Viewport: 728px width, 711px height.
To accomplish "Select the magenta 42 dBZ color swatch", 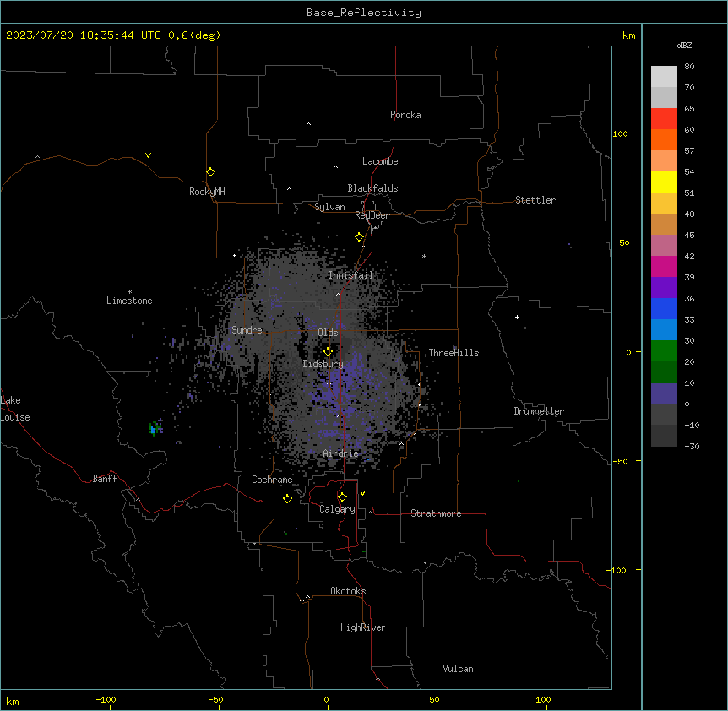I will 664,266.
